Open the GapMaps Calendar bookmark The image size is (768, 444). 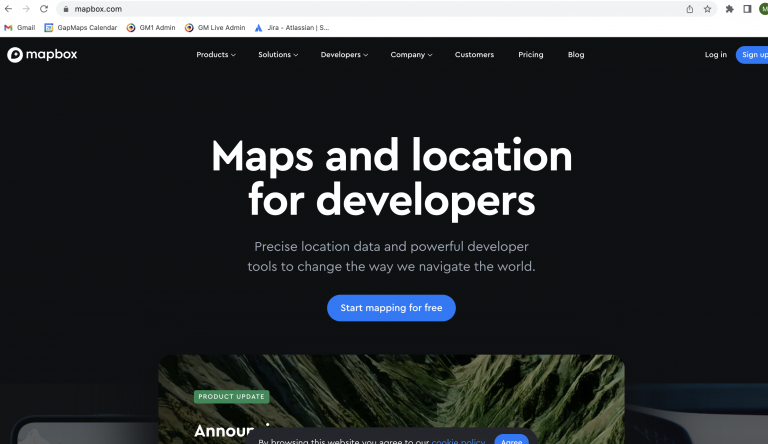tap(81, 28)
